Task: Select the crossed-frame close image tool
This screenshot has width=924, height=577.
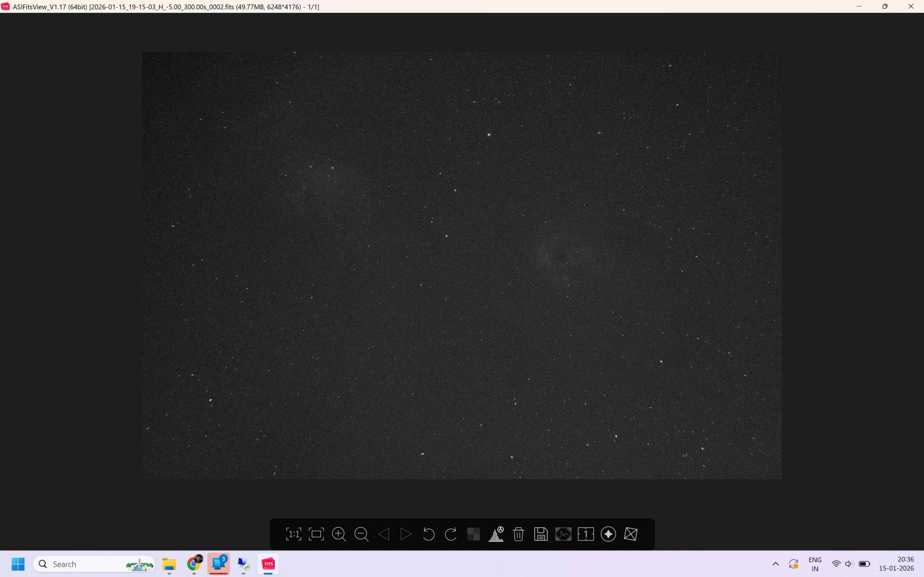Action: [x=631, y=534]
